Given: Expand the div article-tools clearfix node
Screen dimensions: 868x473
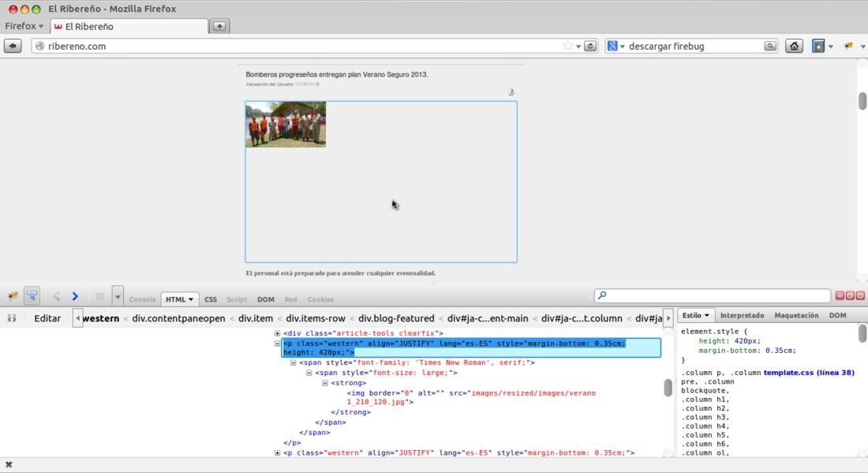Looking at the screenshot, I should click(x=277, y=333).
